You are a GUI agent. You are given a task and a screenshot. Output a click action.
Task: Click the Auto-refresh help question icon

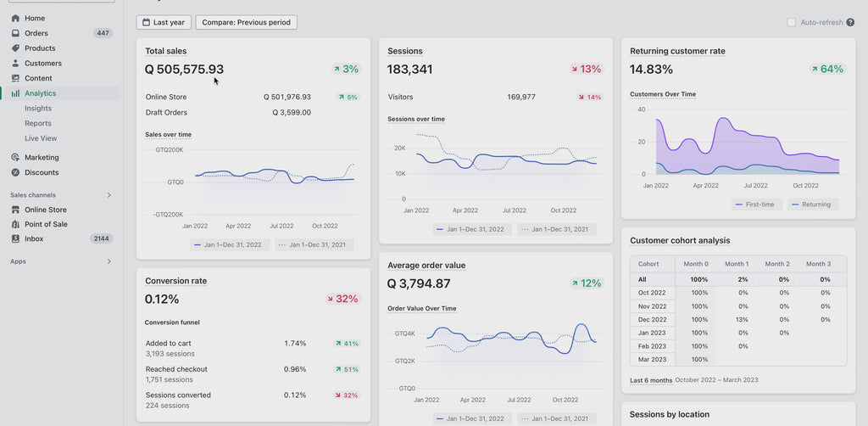click(x=850, y=22)
